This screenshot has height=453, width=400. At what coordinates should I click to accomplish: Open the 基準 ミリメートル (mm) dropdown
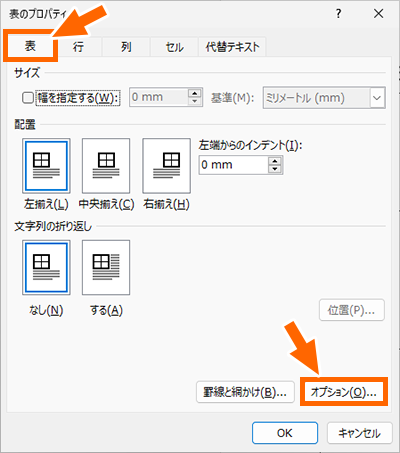click(377, 98)
